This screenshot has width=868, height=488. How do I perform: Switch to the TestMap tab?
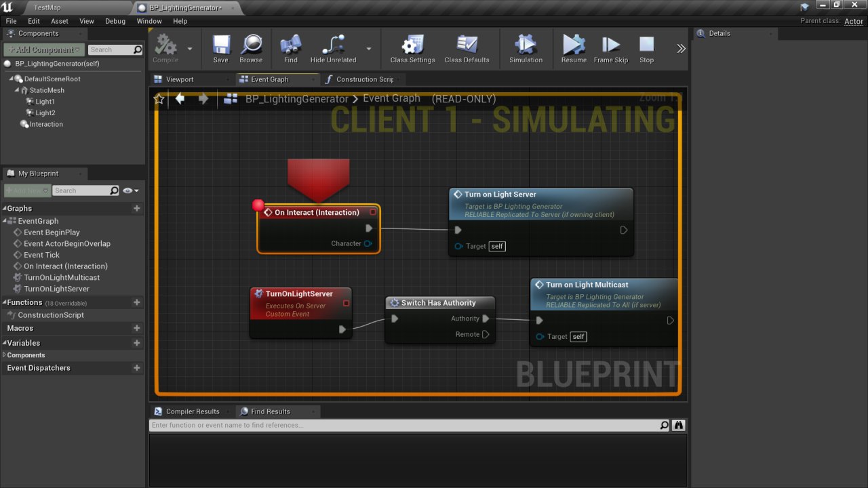point(47,7)
